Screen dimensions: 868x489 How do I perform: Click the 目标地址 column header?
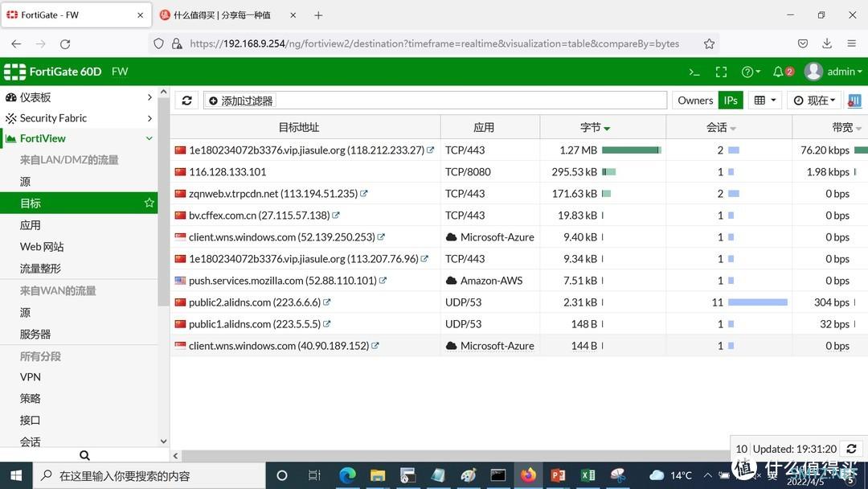point(305,127)
